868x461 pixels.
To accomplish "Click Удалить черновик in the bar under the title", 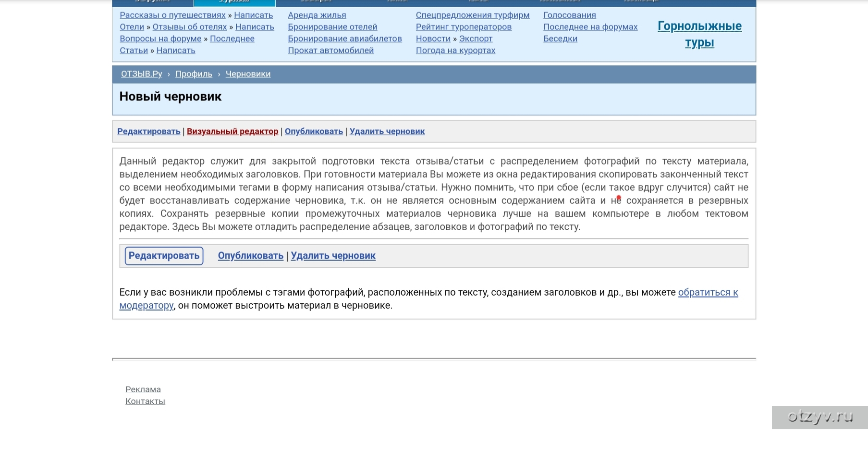I will [387, 131].
